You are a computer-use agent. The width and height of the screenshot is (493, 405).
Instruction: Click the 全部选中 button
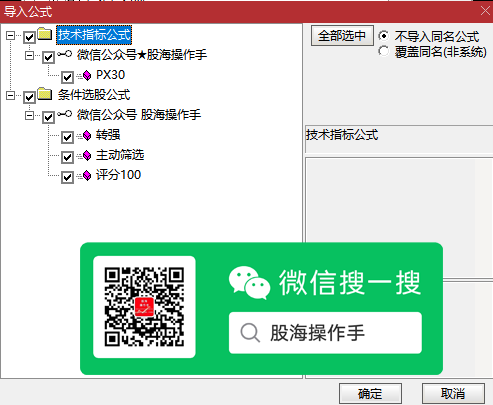(342, 36)
